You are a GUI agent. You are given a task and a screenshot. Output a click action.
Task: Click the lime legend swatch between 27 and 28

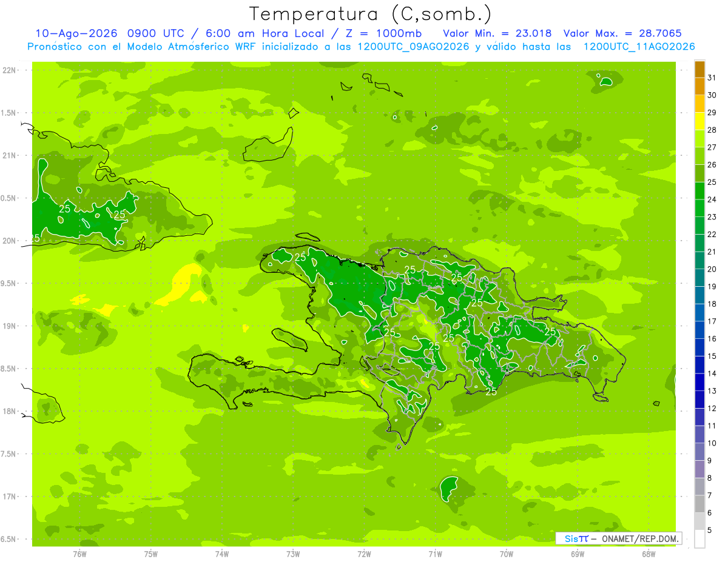pos(699,139)
